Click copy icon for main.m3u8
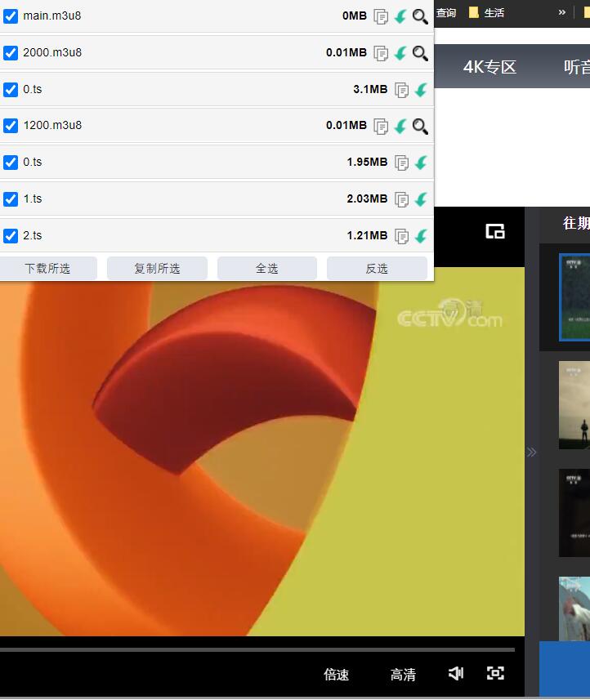 [x=381, y=16]
